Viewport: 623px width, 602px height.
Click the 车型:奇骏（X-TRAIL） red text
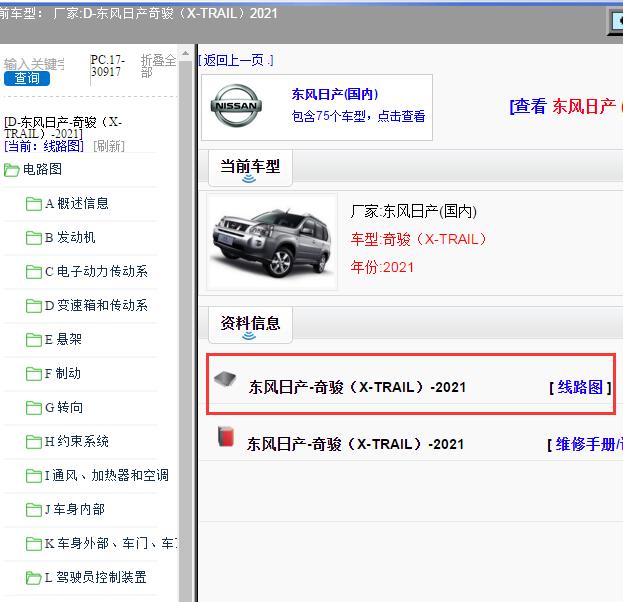pos(418,239)
